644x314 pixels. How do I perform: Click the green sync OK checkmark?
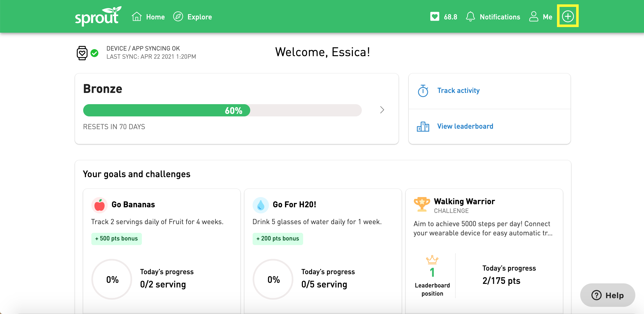click(95, 53)
